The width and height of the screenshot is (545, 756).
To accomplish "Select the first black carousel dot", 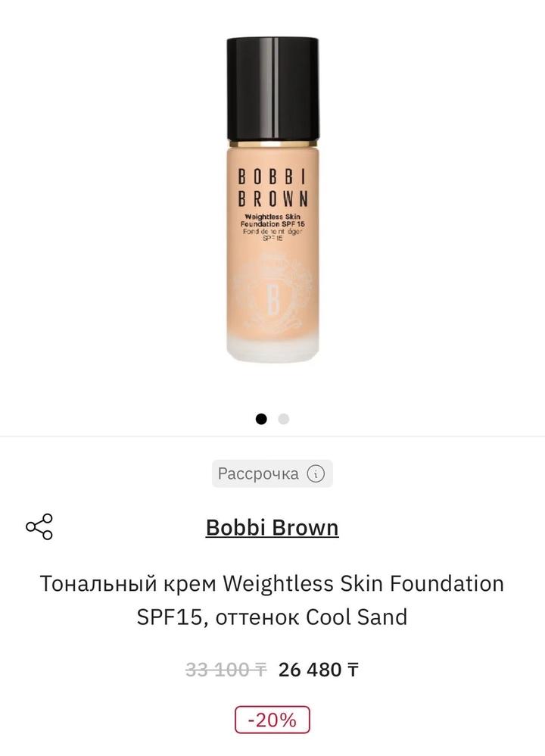I will [261, 419].
